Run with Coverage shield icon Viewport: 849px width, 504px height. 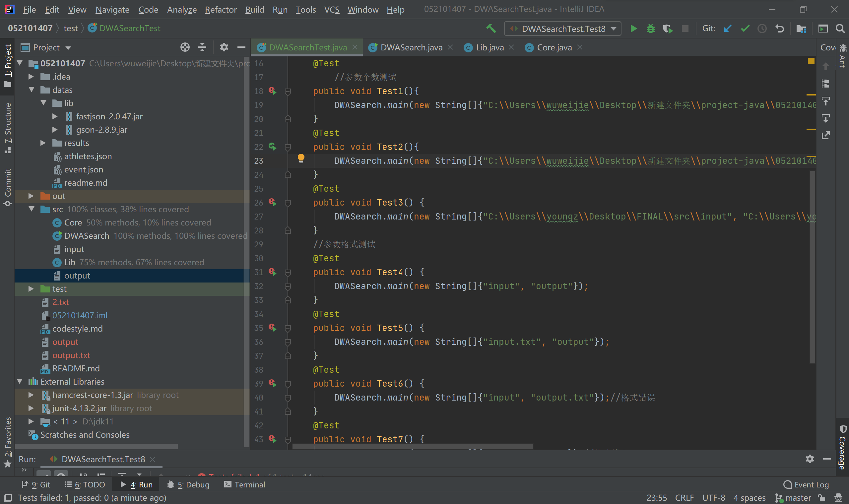pyautogui.click(x=668, y=29)
